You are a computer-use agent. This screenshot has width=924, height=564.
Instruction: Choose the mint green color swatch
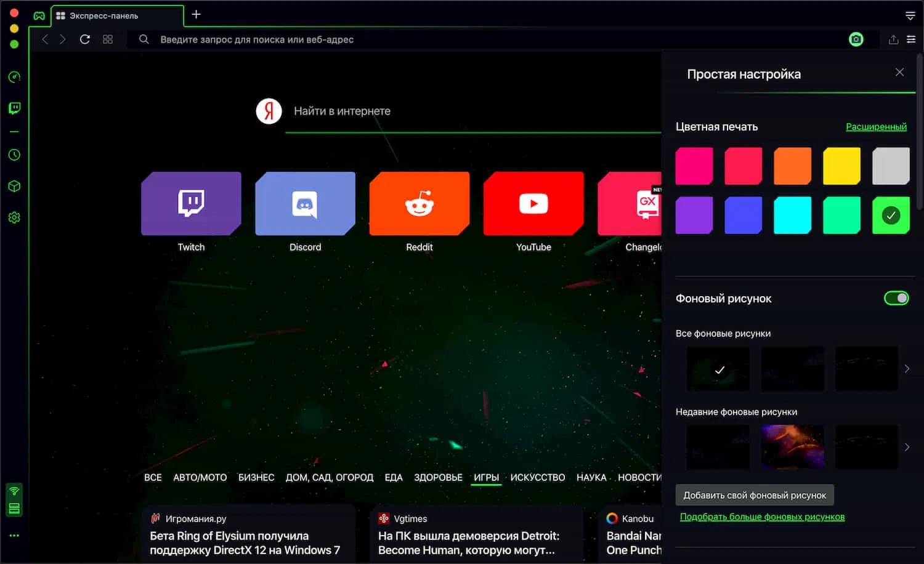click(x=842, y=216)
